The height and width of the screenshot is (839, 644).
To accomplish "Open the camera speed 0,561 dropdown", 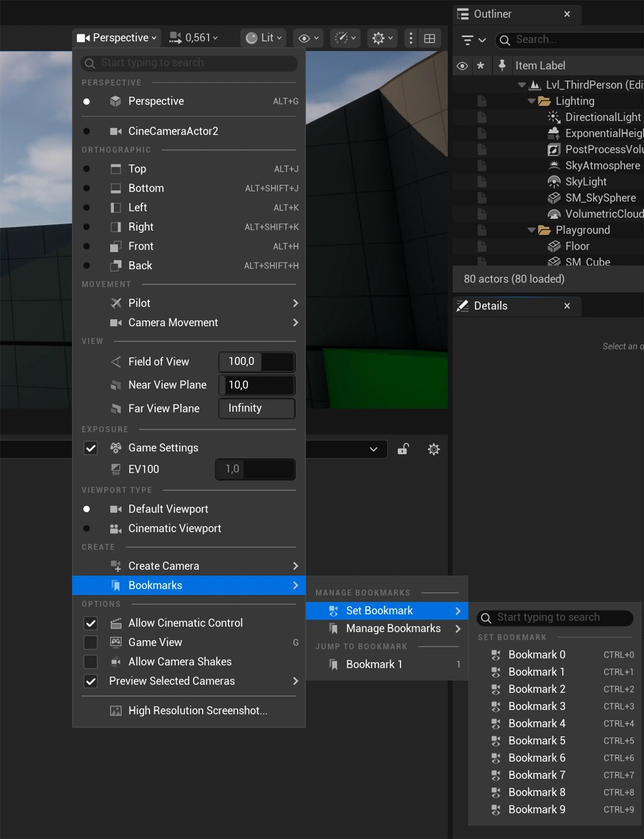I will (x=193, y=38).
